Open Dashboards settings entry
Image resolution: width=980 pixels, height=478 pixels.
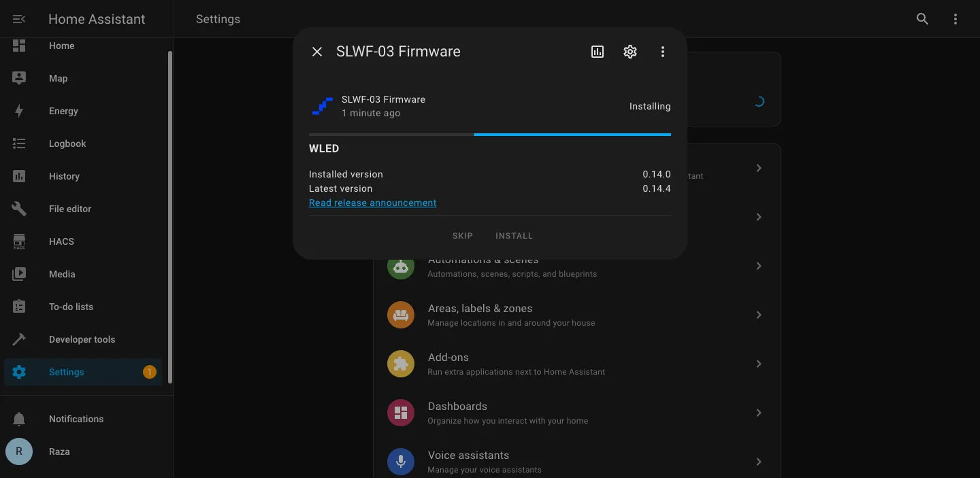(577, 413)
